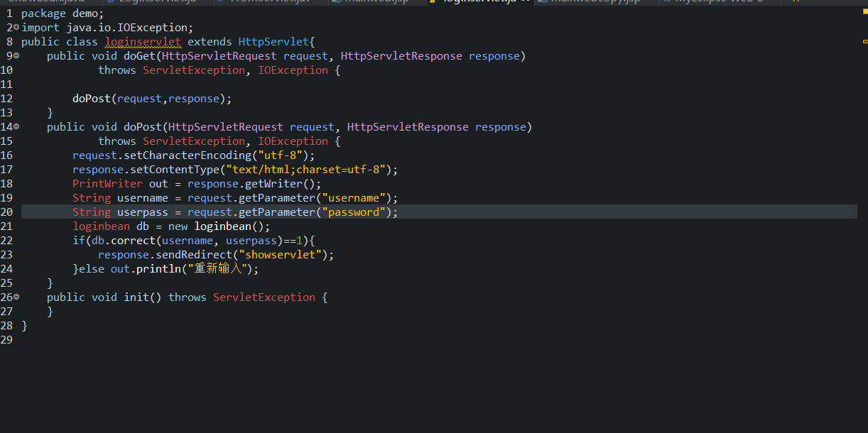
Task: Click the 'sendRedirect' method call
Action: click(194, 255)
